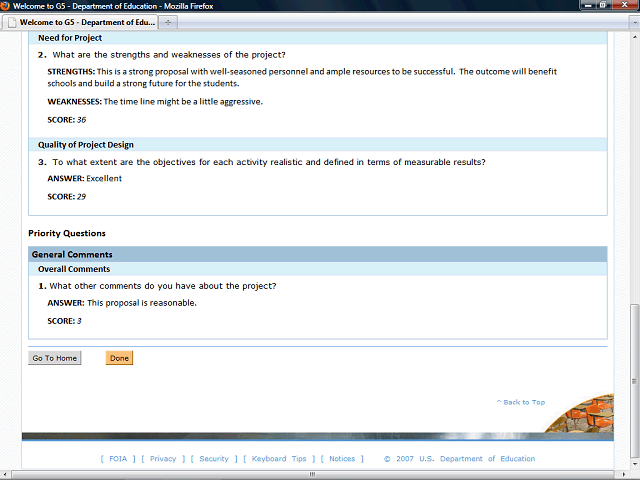Click the vertical scrollbar up arrow
640x480 pixels.
click(635, 37)
